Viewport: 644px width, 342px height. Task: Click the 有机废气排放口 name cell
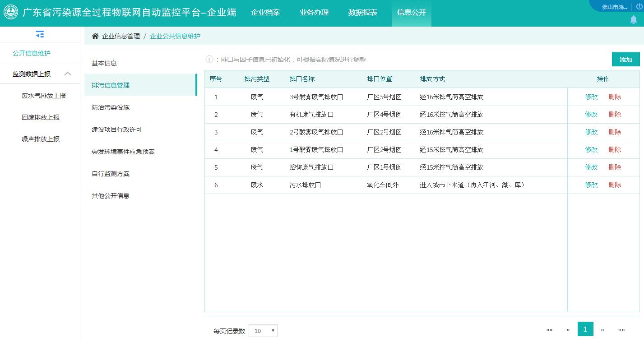[x=311, y=114]
